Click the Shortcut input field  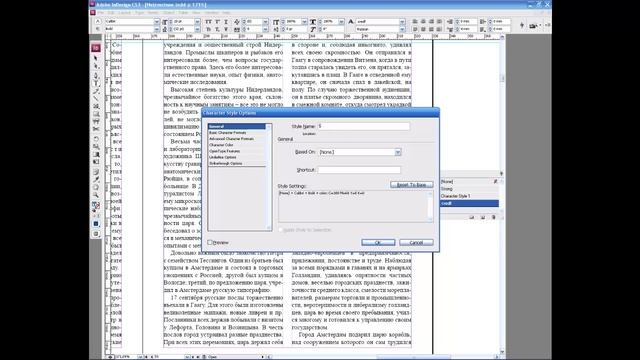click(359, 170)
